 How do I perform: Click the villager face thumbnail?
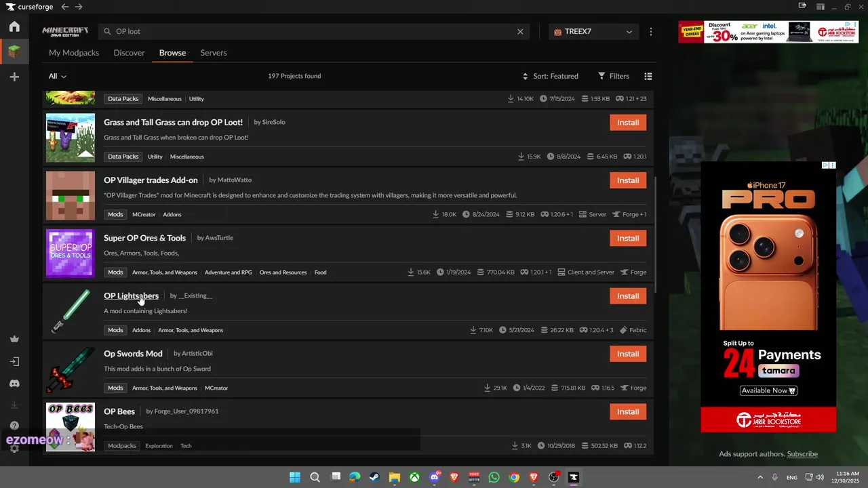click(x=71, y=196)
